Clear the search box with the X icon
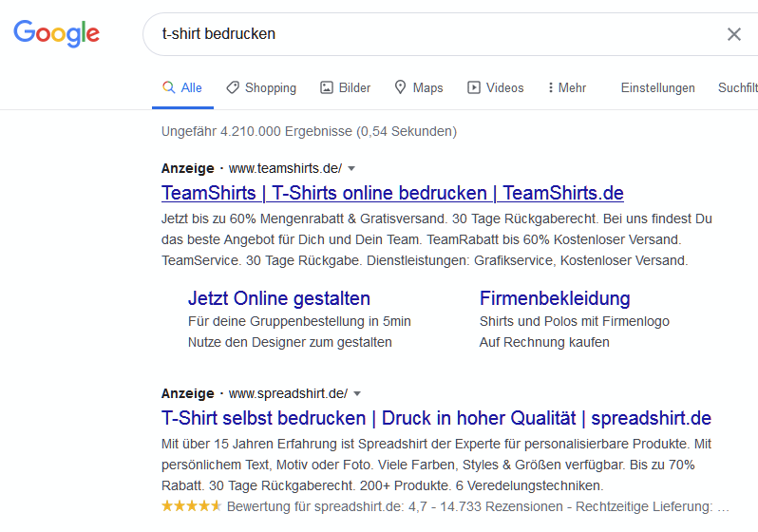Viewport: 758px width, 532px height. (734, 34)
